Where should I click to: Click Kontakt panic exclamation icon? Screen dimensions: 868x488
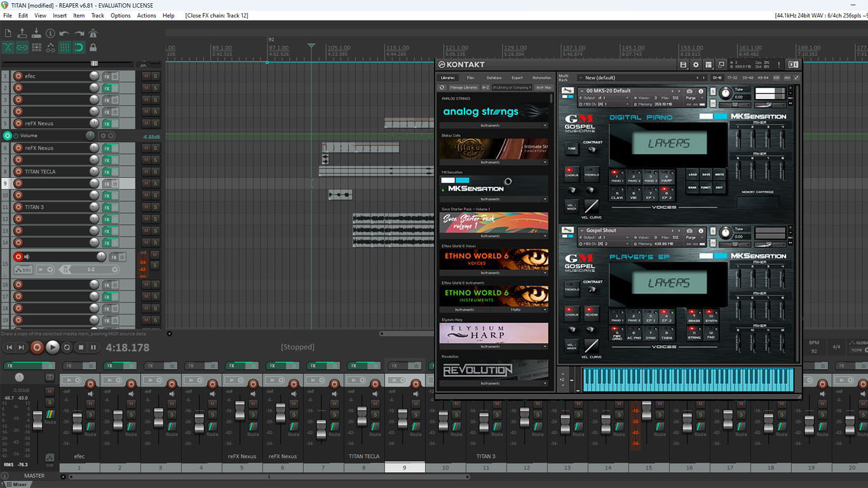click(x=780, y=64)
